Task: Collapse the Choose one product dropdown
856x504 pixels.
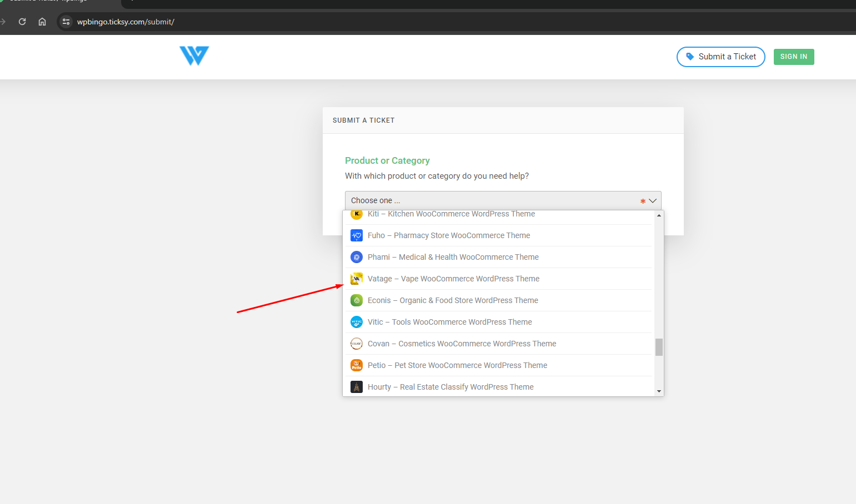Action: coord(503,200)
